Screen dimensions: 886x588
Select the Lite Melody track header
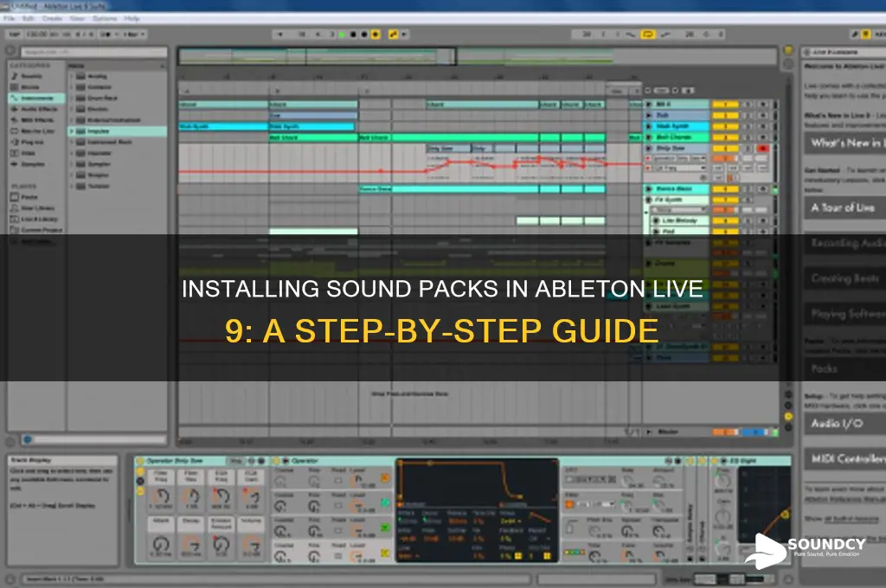click(680, 220)
